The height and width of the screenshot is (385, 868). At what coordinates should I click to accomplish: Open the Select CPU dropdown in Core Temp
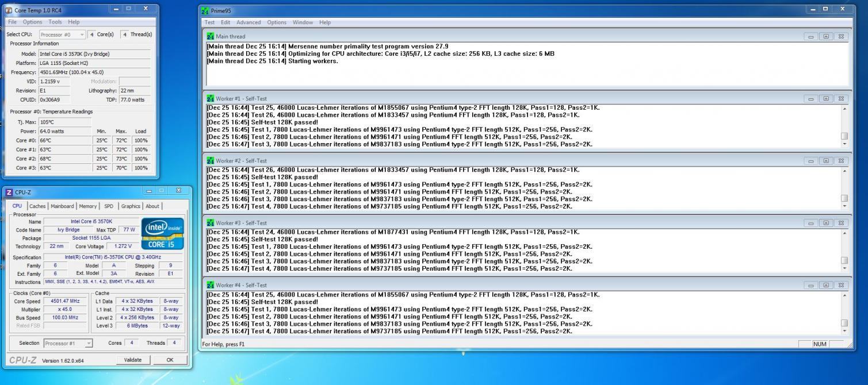(62, 34)
